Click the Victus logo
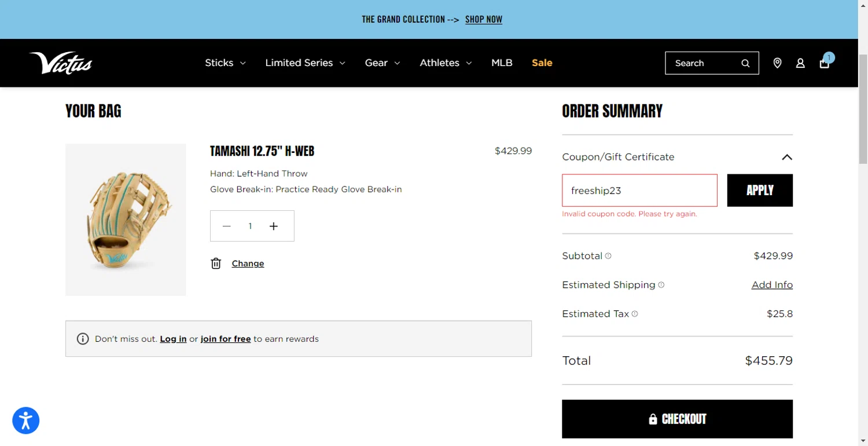 [61, 63]
